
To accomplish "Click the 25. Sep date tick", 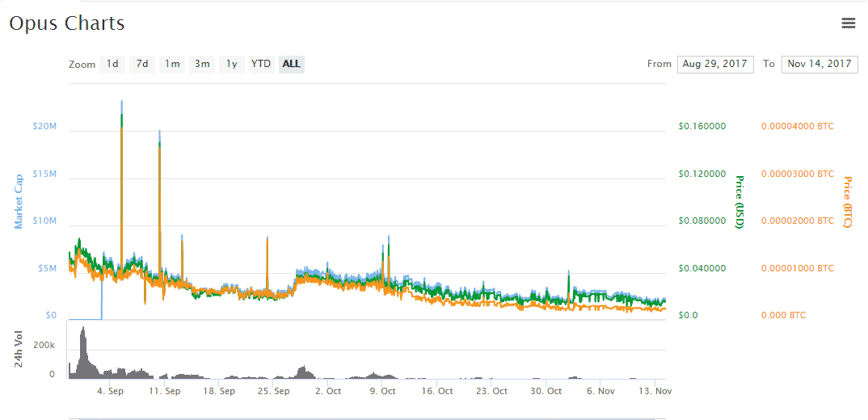I will click(x=273, y=391).
